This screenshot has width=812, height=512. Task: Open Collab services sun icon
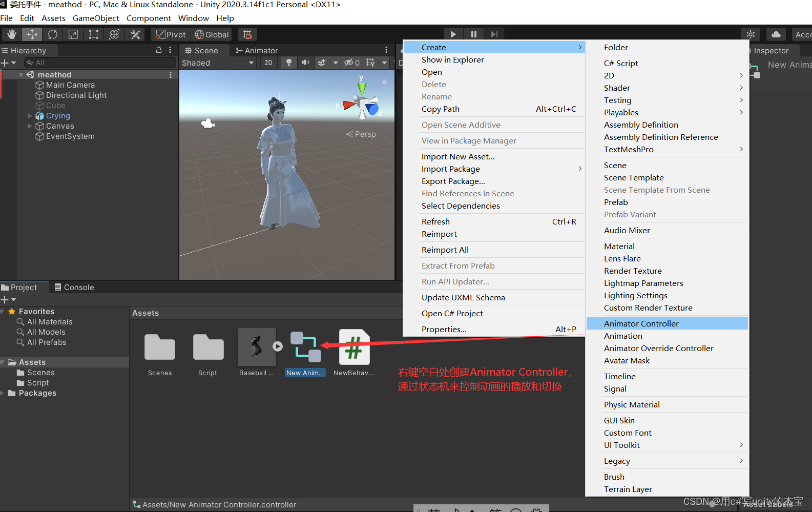[x=751, y=34]
